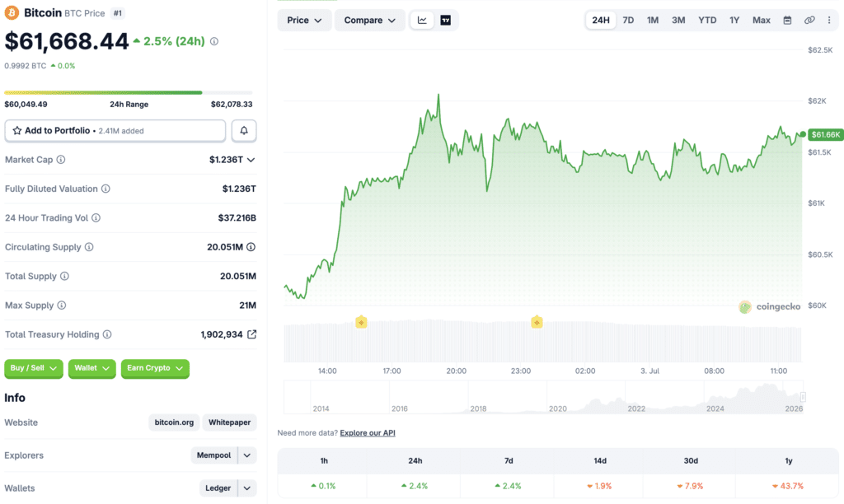Click the 0.1% 1h change cell
The image size is (844, 504).
point(323,486)
